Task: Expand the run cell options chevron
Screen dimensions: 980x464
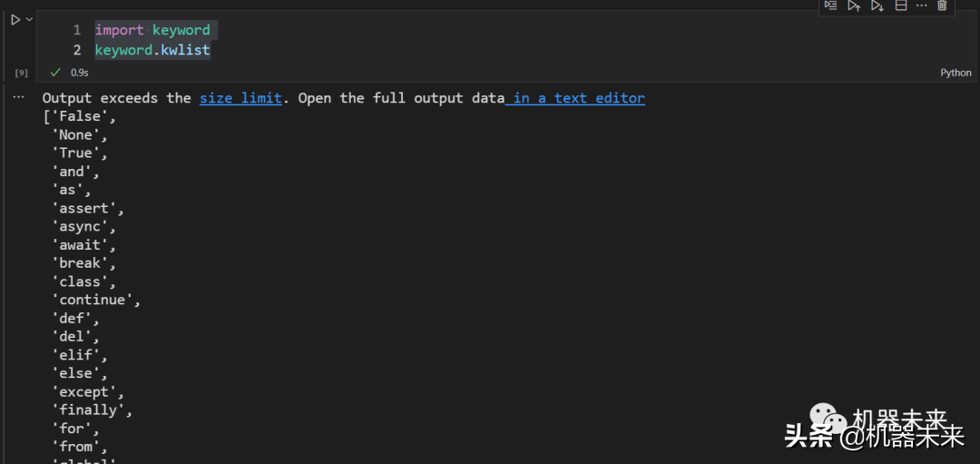Action: pyautogui.click(x=29, y=19)
